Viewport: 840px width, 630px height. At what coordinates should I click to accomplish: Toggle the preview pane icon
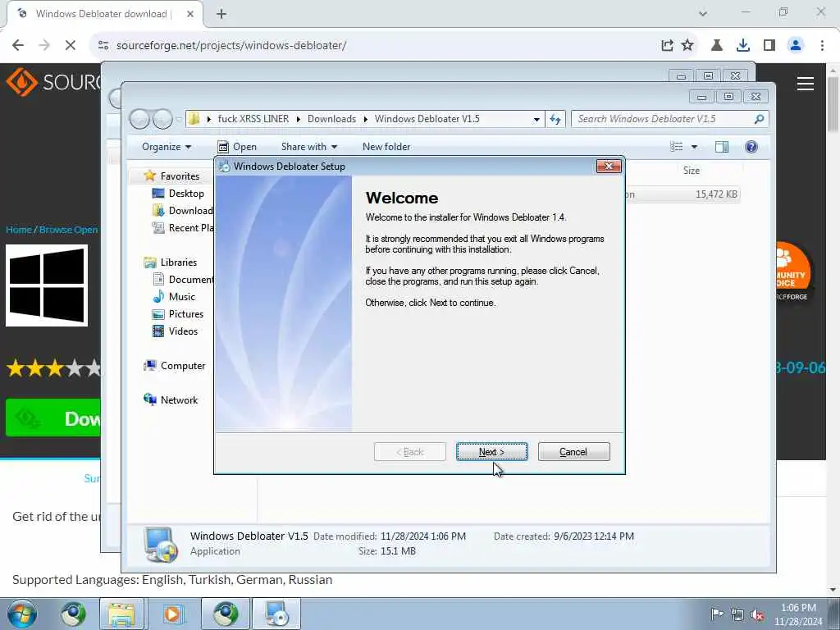(x=722, y=147)
